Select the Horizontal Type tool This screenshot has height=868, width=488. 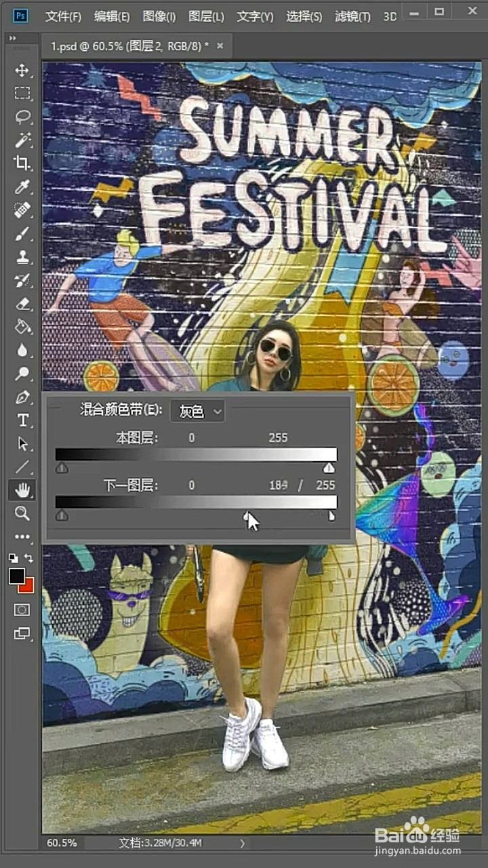22,420
